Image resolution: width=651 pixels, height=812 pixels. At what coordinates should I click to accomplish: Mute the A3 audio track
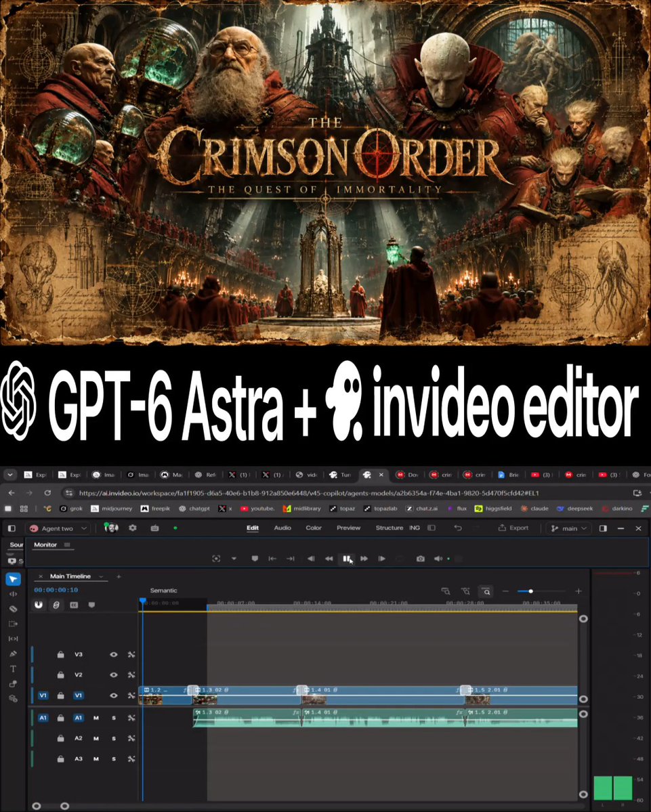pyautogui.click(x=96, y=759)
